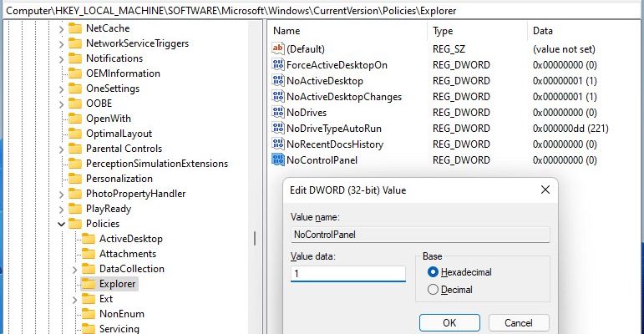Cancel the Edit DWORD dialog

click(x=519, y=323)
